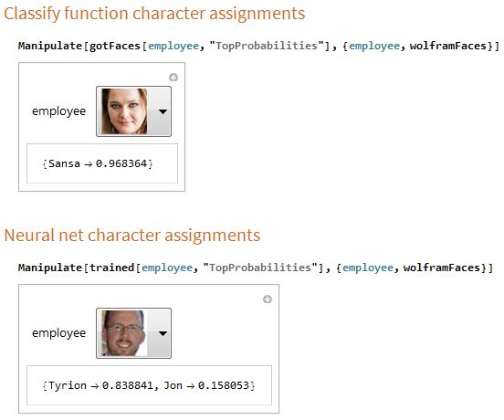Viewport: 504px width, 420px height.
Task: Click the Tyrion probability result
Action: (x=99, y=385)
